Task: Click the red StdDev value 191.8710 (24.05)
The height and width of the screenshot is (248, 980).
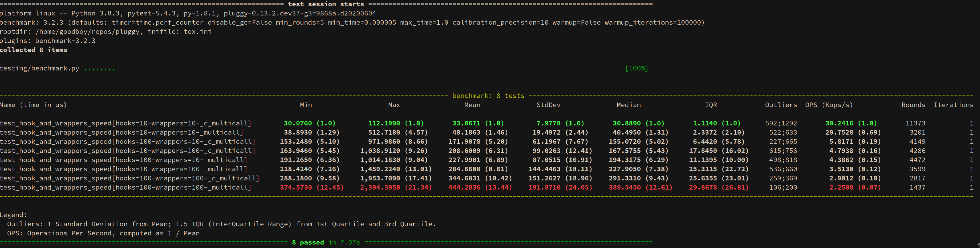Action: (x=560, y=188)
